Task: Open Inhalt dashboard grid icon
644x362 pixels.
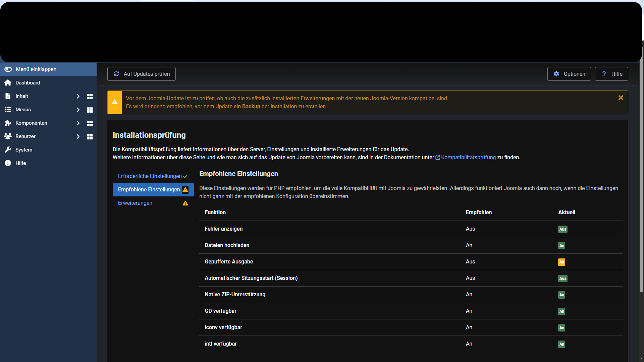Action: (x=90, y=97)
